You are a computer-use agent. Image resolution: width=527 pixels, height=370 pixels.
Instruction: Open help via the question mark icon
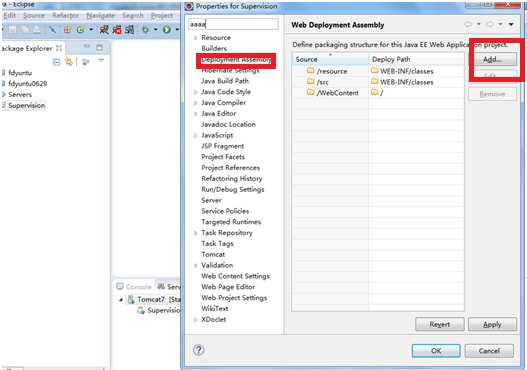(x=198, y=350)
